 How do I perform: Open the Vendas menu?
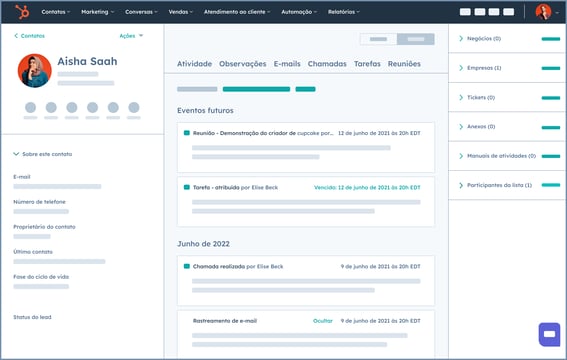pos(180,12)
